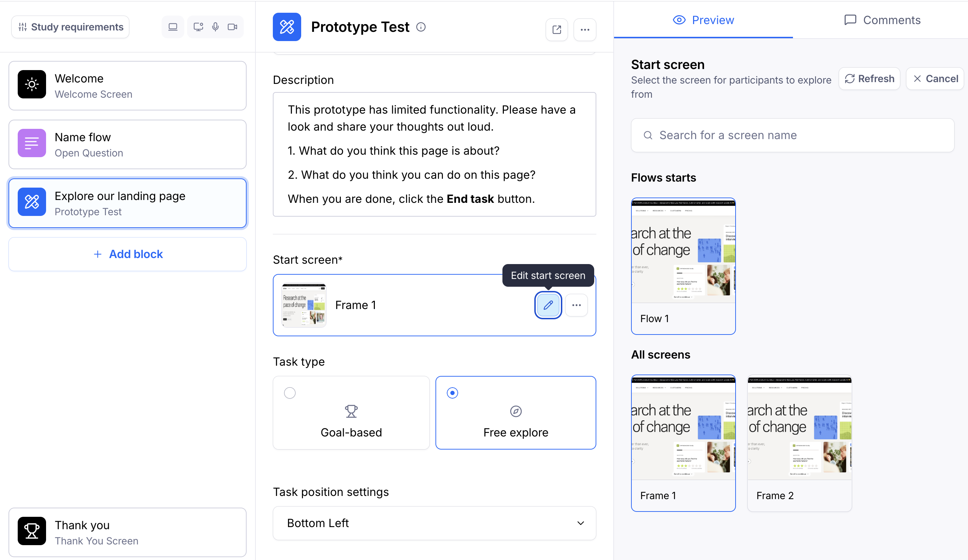Switch to the Comments tab
The image size is (968, 560).
point(882,20)
